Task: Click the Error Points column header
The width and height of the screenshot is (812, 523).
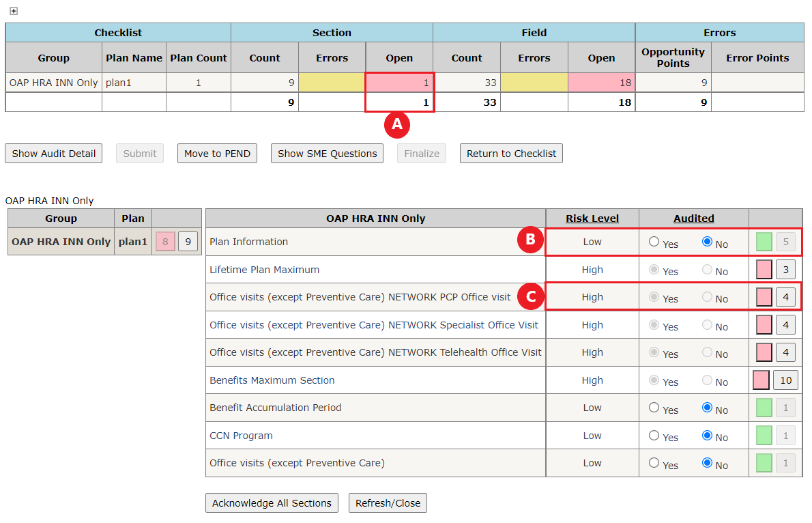Action: coord(757,57)
